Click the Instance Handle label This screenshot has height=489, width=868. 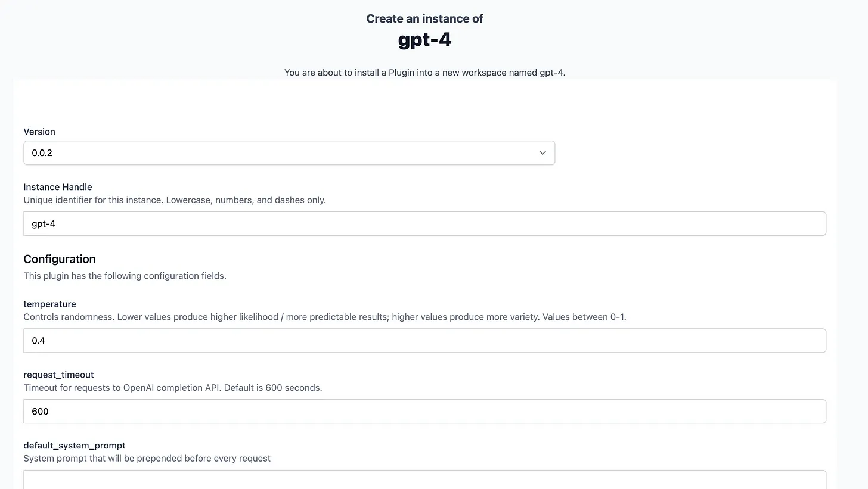(x=58, y=187)
